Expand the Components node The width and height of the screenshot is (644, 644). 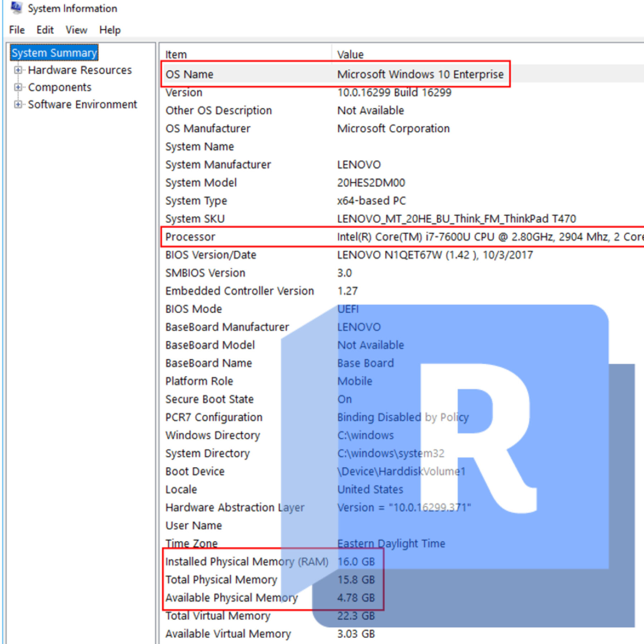18,87
